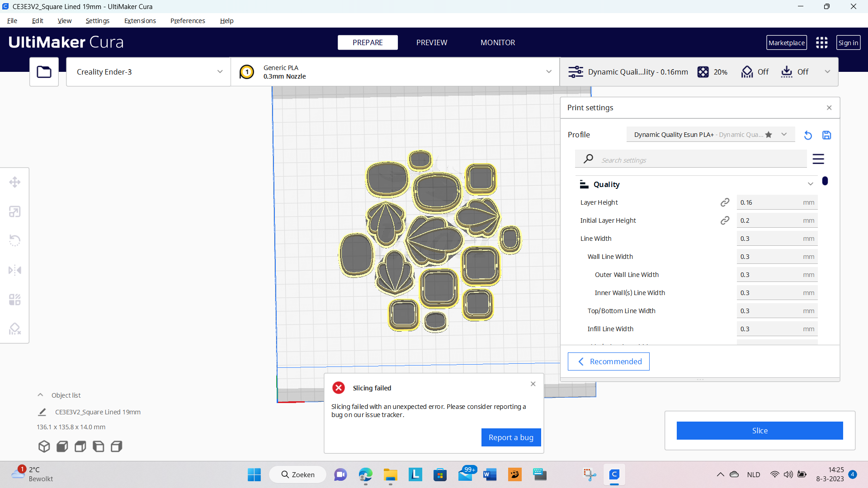Open the Ultimaker apps grid icon
Viewport: 868px width, 488px height.
pyautogui.click(x=822, y=42)
